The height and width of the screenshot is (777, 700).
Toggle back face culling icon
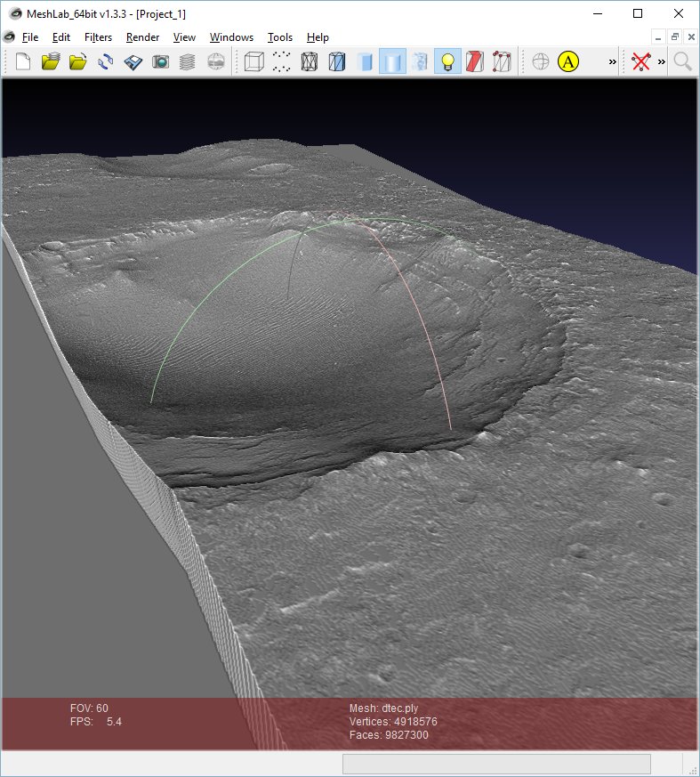point(502,62)
